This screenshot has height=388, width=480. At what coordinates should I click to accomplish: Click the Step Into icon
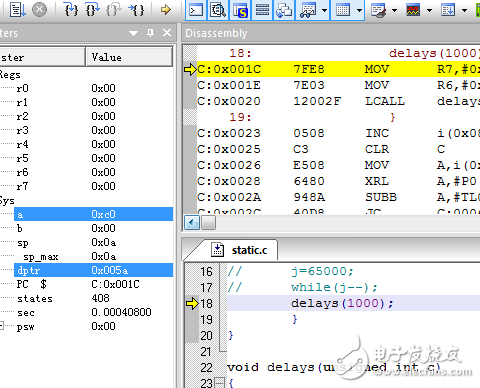pyautogui.click(x=71, y=10)
